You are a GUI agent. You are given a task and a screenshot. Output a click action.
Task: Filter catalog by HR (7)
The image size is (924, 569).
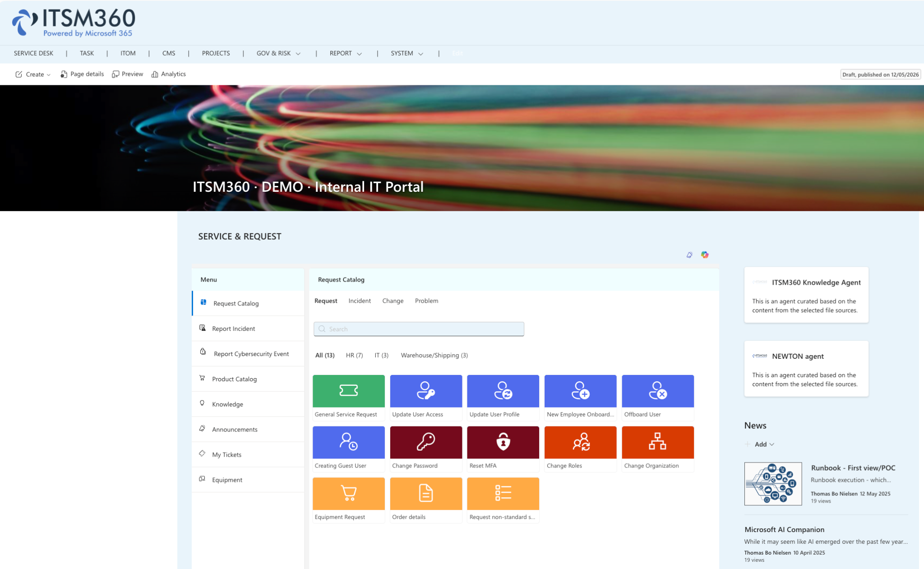click(x=354, y=356)
